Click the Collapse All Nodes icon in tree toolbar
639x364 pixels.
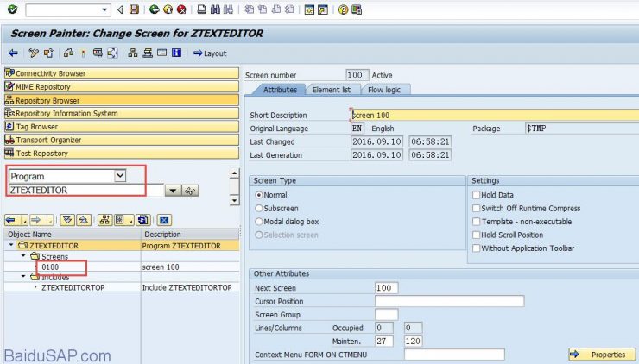(x=84, y=220)
